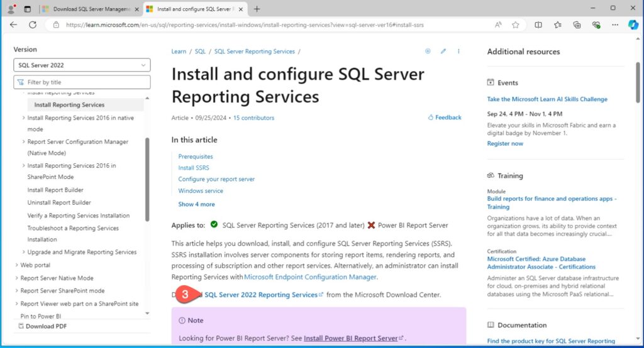The image size is (644, 348).
Task: Open the SQL Server 2022 version dropdown
Action: 82,65
